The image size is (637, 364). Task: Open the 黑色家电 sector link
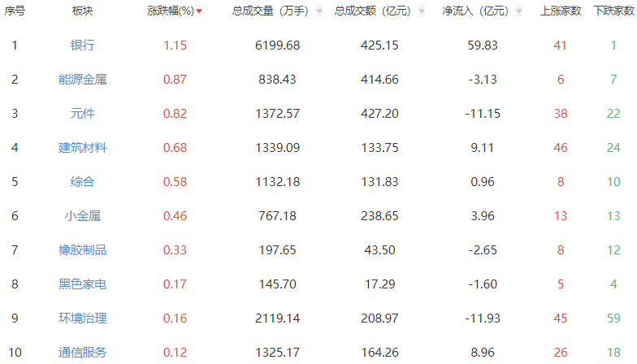pos(82,284)
